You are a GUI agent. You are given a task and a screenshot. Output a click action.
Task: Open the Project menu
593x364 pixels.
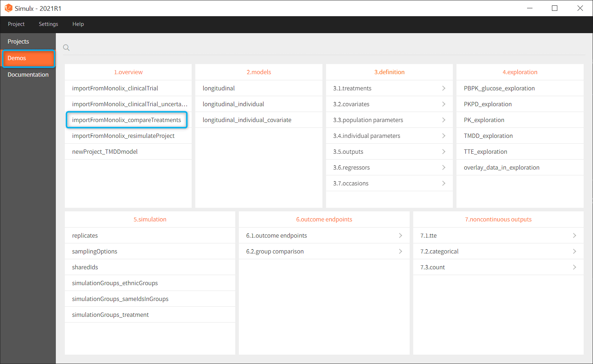[16, 24]
